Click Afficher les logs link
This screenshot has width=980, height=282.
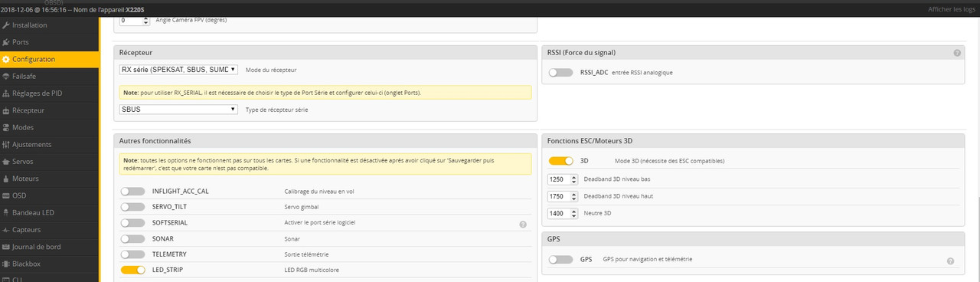click(x=952, y=8)
